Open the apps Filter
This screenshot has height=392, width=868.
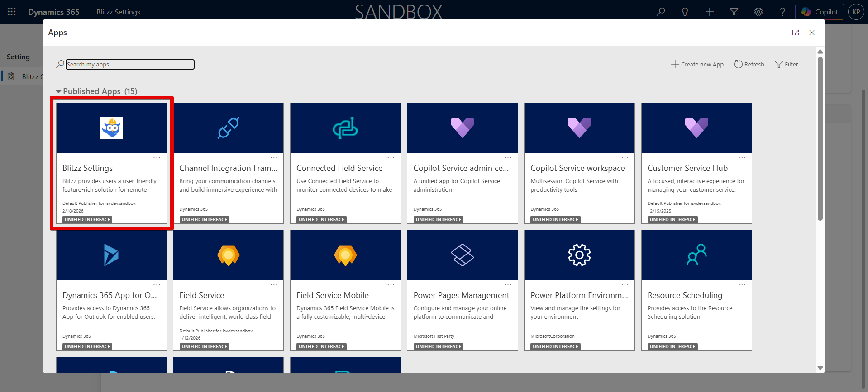coord(787,64)
